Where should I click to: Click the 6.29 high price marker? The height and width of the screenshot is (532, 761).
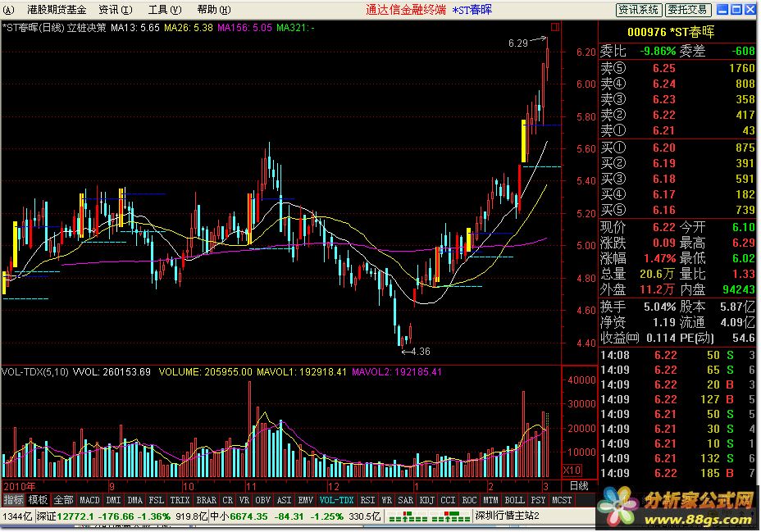pos(517,43)
